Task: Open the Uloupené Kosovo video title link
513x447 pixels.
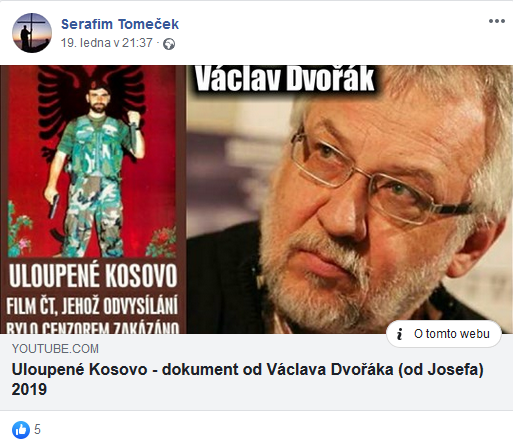Action: coord(247,379)
